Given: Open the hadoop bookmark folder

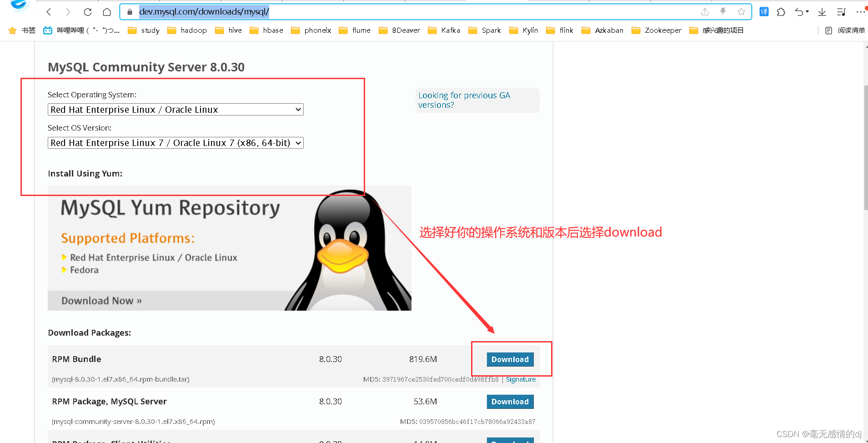Looking at the screenshot, I should point(187,30).
